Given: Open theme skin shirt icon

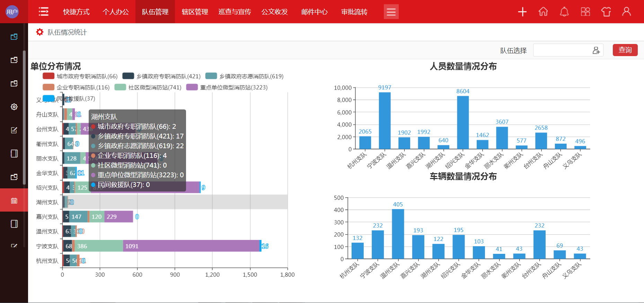Looking at the screenshot, I should click(x=606, y=12).
